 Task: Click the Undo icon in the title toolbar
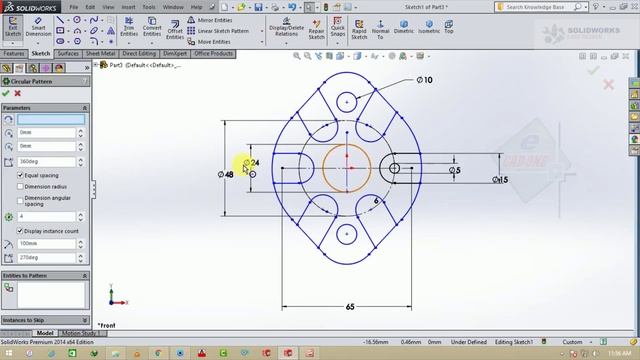coord(291,7)
